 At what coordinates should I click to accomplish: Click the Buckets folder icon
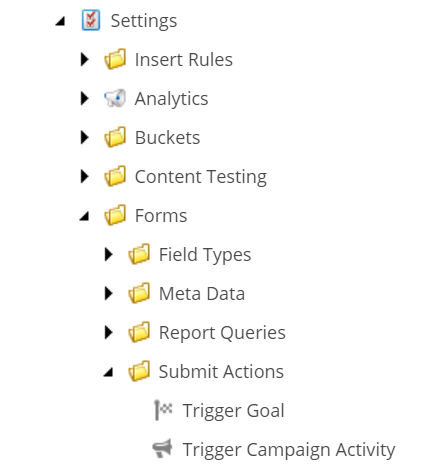115,137
